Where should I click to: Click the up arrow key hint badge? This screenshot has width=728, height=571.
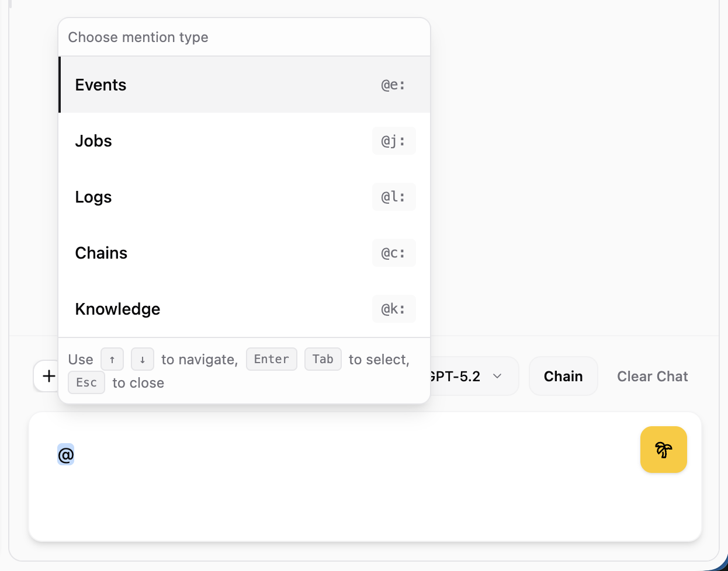pyautogui.click(x=112, y=359)
